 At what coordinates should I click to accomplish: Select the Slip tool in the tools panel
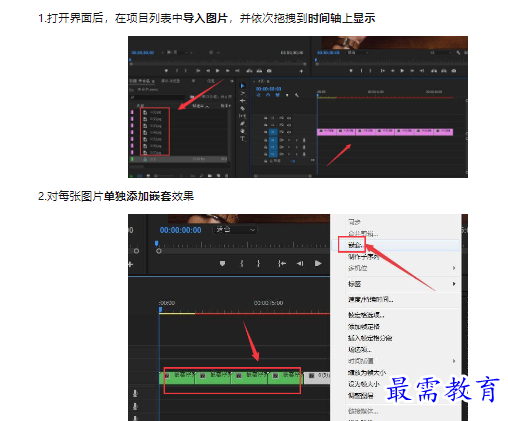[x=242, y=116]
